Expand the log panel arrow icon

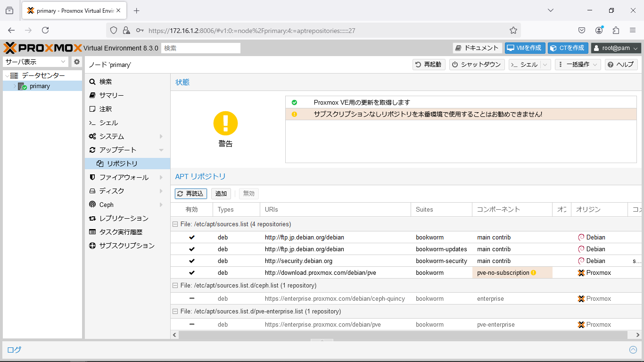[633, 350]
